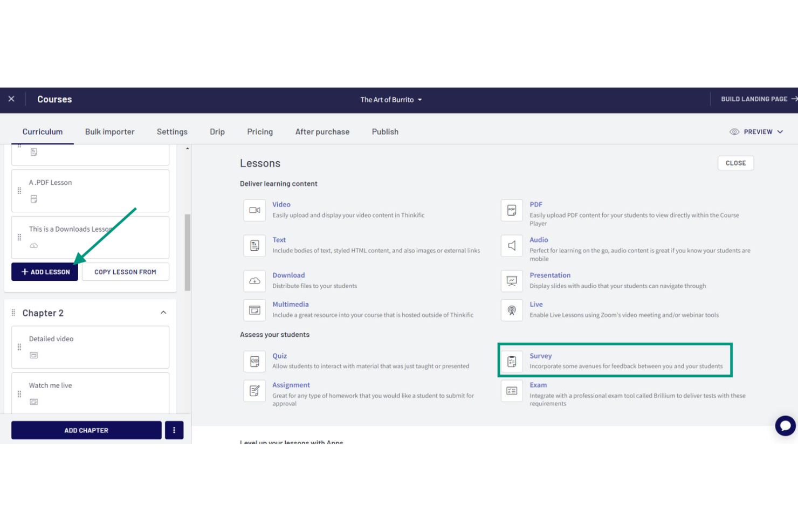Click the Multimedia lesson icon
Image resolution: width=798 pixels, height=532 pixels.
(254, 310)
